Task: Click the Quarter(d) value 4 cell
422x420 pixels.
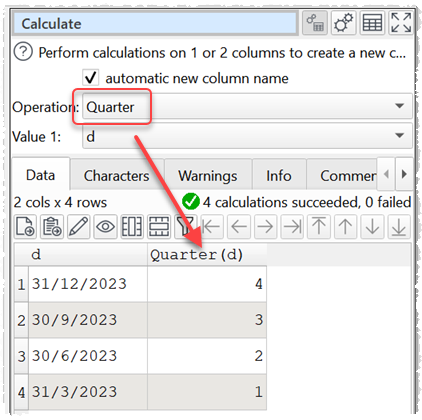Action: pos(207,284)
